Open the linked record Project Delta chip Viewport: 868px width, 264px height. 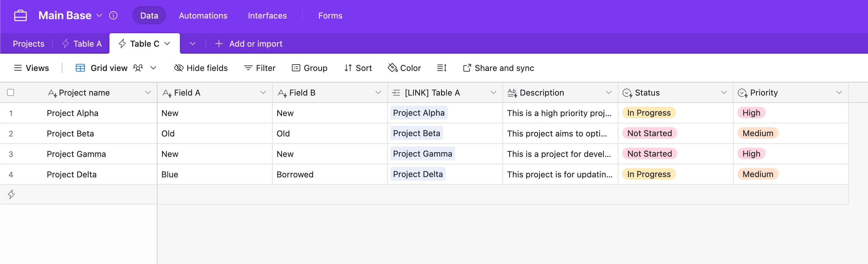[x=417, y=174]
